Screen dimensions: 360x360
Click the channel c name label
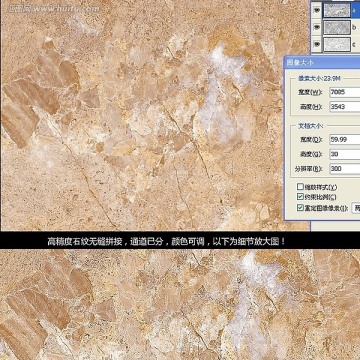pos(354,45)
